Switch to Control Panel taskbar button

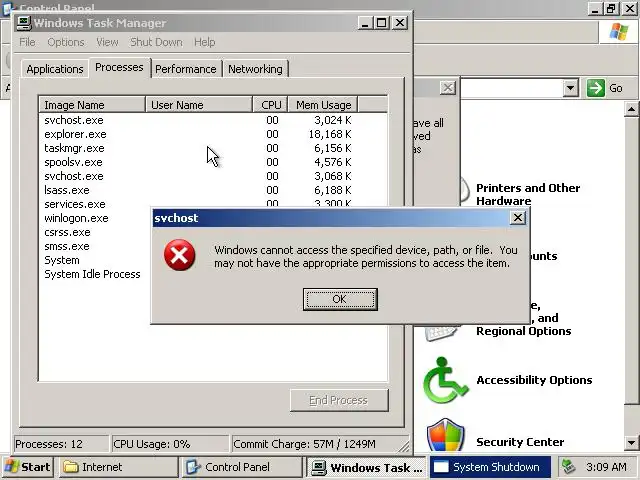tap(242, 467)
